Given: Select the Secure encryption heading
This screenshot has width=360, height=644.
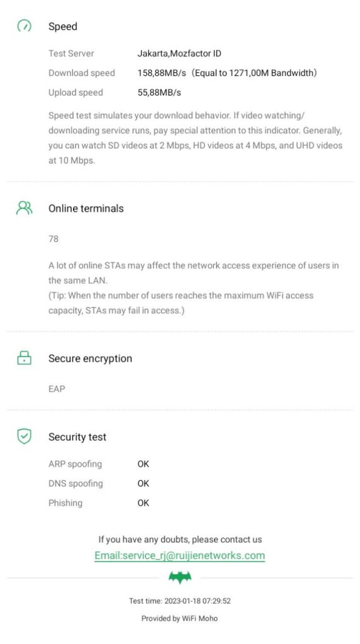Looking at the screenshot, I should click(90, 358).
